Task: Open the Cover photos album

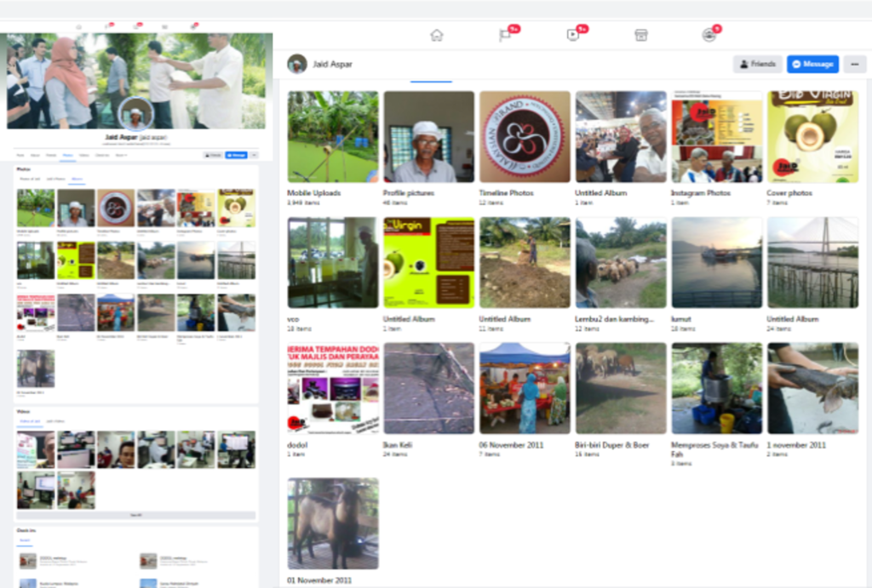Action: [x=812, y=137]
